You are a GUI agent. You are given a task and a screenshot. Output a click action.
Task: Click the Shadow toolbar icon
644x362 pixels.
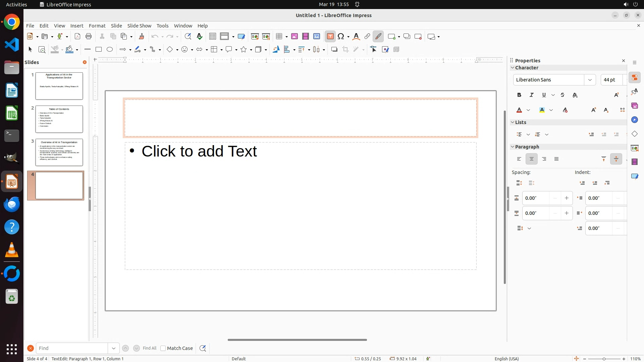(x=334, y=49)
